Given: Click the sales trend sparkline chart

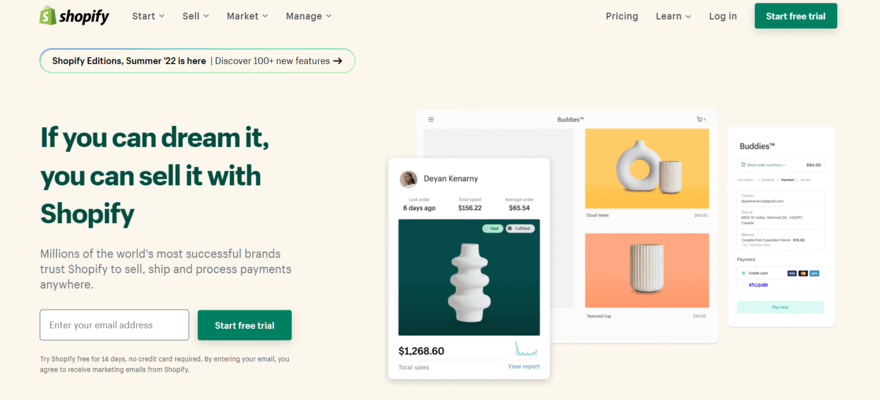Looking at the screenshot, I should pyautogui.click(x=526, y=348).
